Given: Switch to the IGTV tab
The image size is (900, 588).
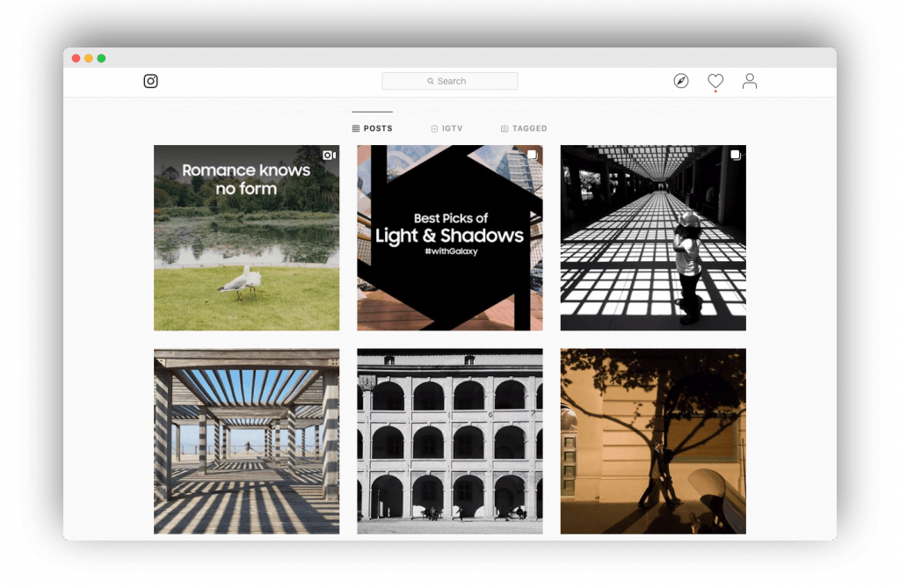Looking at the screenshot, I should [446, 128].
